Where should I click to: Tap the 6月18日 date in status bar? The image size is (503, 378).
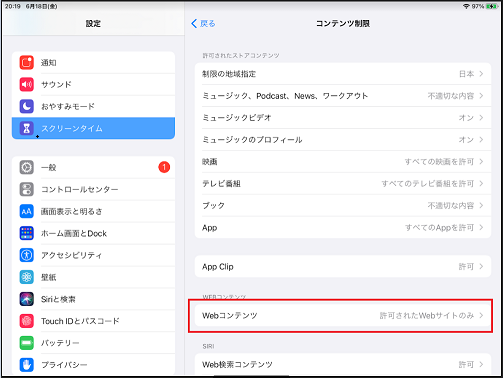pyautogui.click(x=41, y=6)
